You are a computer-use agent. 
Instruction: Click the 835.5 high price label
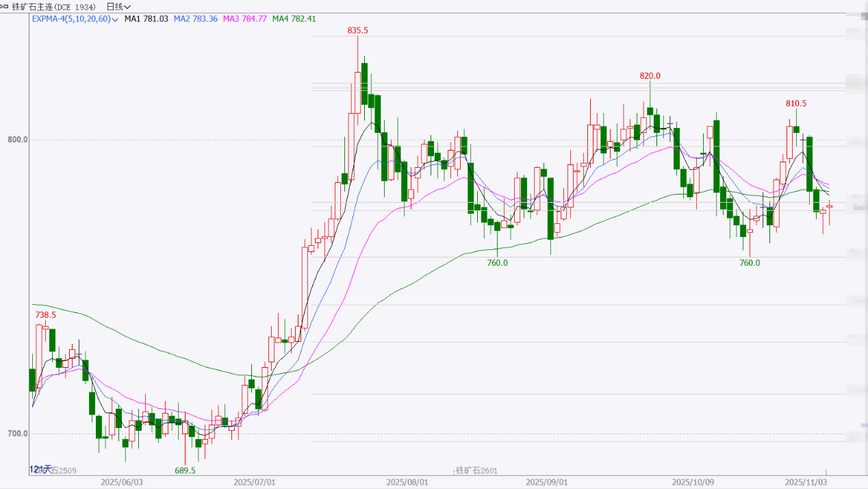tap(357, 30)
